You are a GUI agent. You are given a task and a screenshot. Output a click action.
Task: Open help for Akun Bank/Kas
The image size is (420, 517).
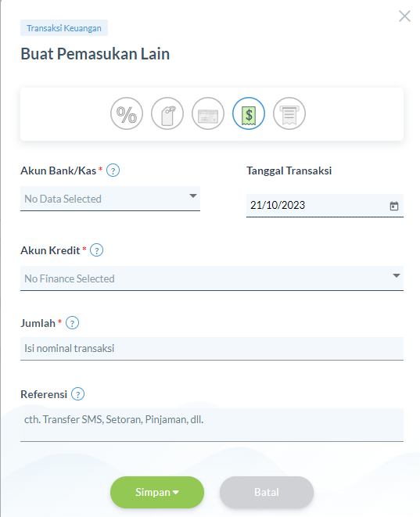tap(113, 171)
